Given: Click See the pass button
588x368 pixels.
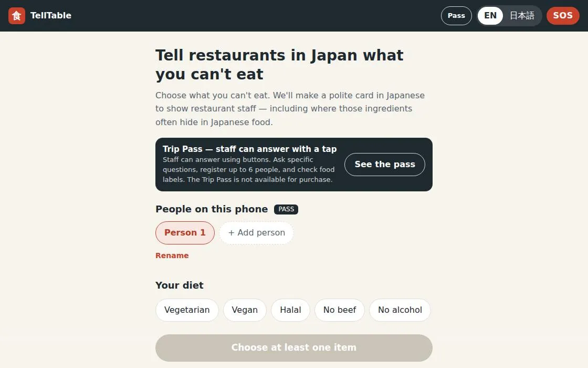Looking at the screenshot, I should click(385, 165).
